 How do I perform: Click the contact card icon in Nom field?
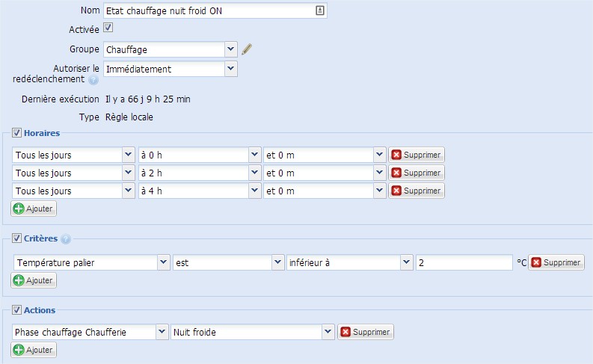click(x=320, y=10)
